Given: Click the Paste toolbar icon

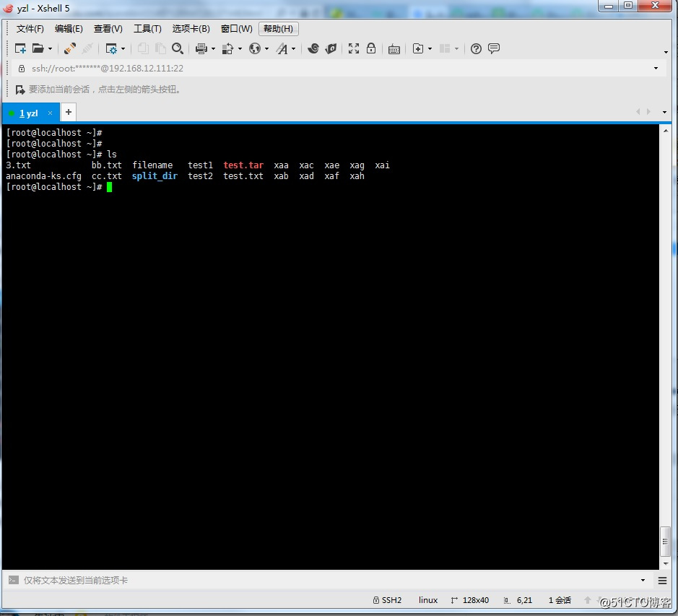Looking at the screenshot, I should click(x=160, y=48).
